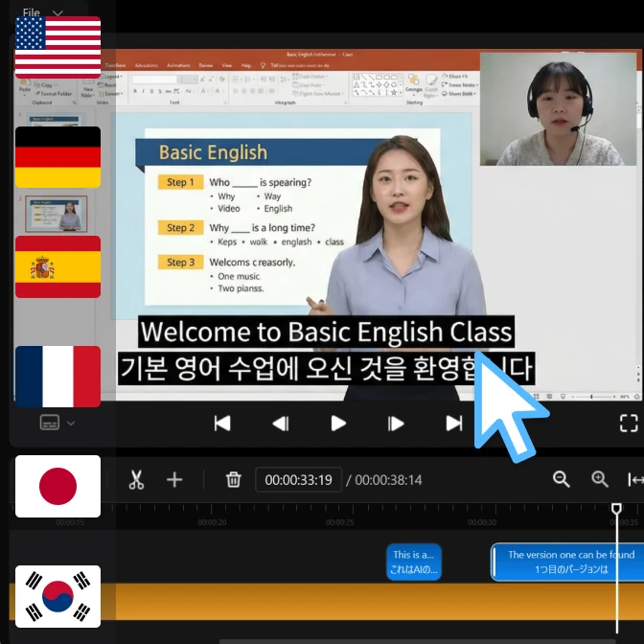The height and width of the screenshot is (644, 644).
Task: Click the 00:00:20 ruler mark
Action: 212,522
